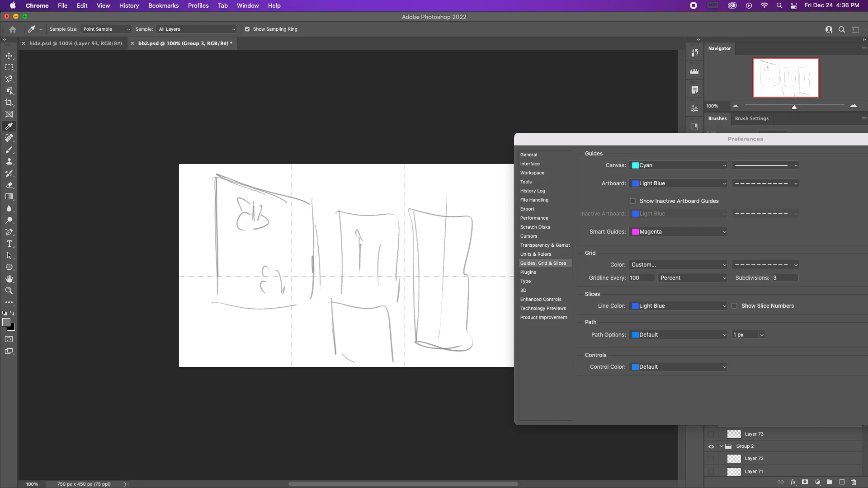868x488 pixels.
Task: Click the Create new group folder icon
Action: (x=830, y=482)
